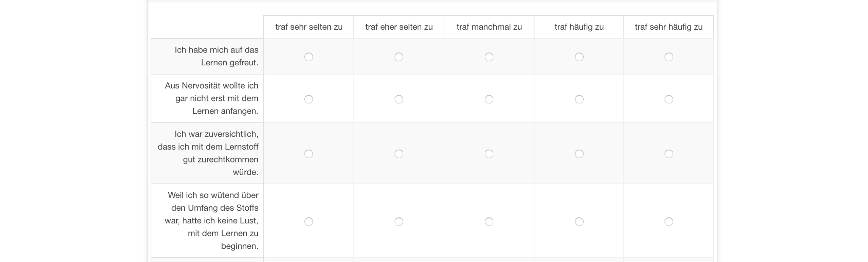Choose 'traf sehr selten zu' for zuversichtlich statement
Viewport: 868px width, 262px height.
(x=309, y=154)
